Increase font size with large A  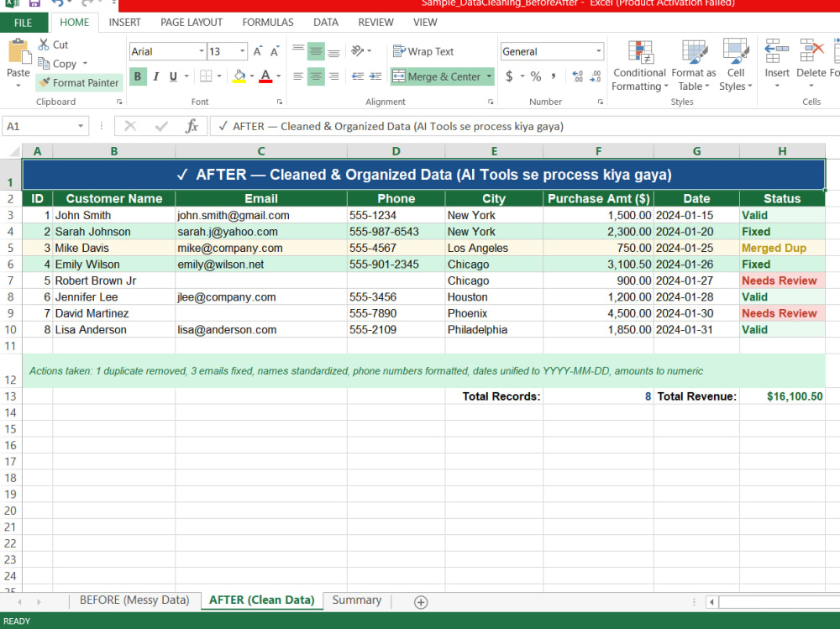(x=258, y=51)
